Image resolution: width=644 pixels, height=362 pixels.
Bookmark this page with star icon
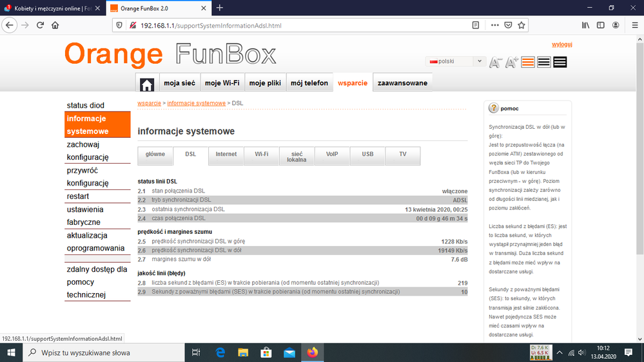[522, 25]
